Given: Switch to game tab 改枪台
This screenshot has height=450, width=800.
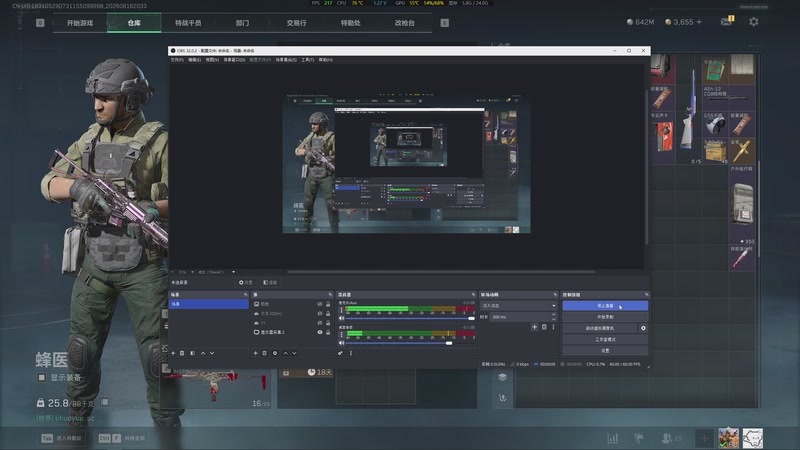Looking at the screenshot, I should (x=404, y=22).
